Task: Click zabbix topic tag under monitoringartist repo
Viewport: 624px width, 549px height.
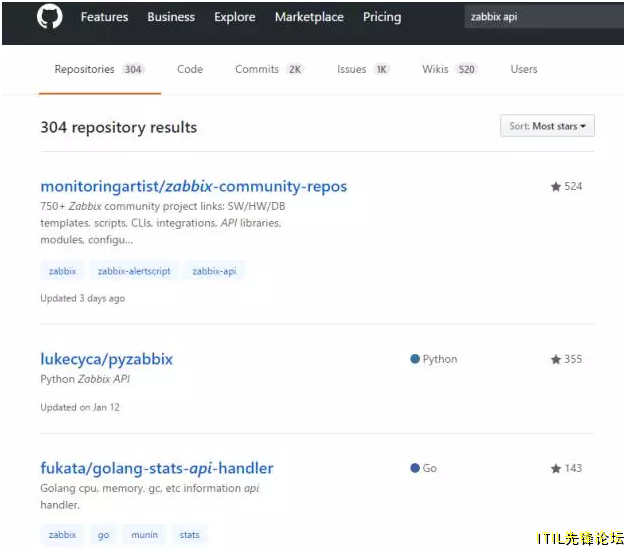Action: click(x=62, y=271)
